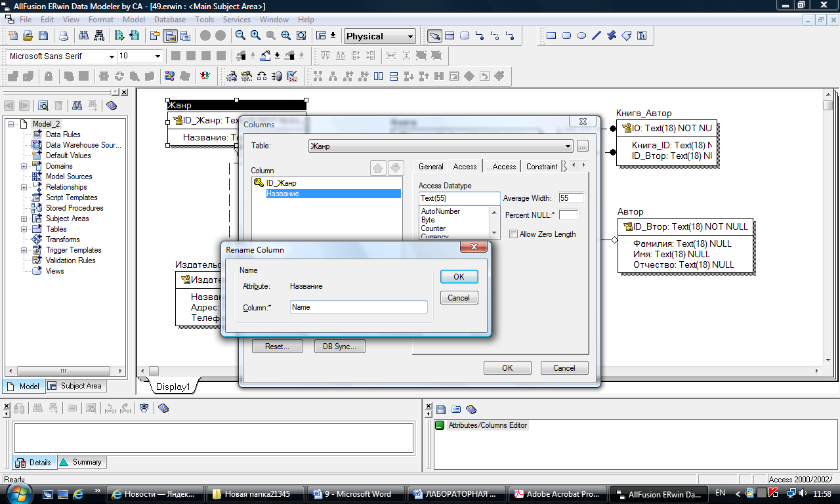Click the Zoom in magnifier icon

click(x=255, y=36)
